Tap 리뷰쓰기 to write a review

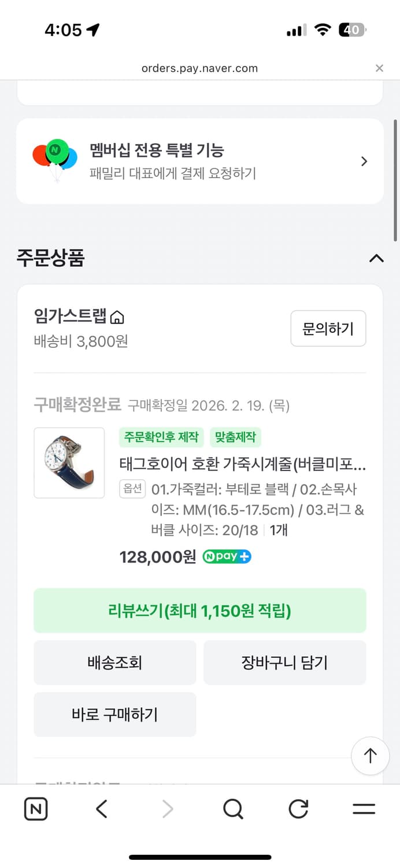click(200, 610)
